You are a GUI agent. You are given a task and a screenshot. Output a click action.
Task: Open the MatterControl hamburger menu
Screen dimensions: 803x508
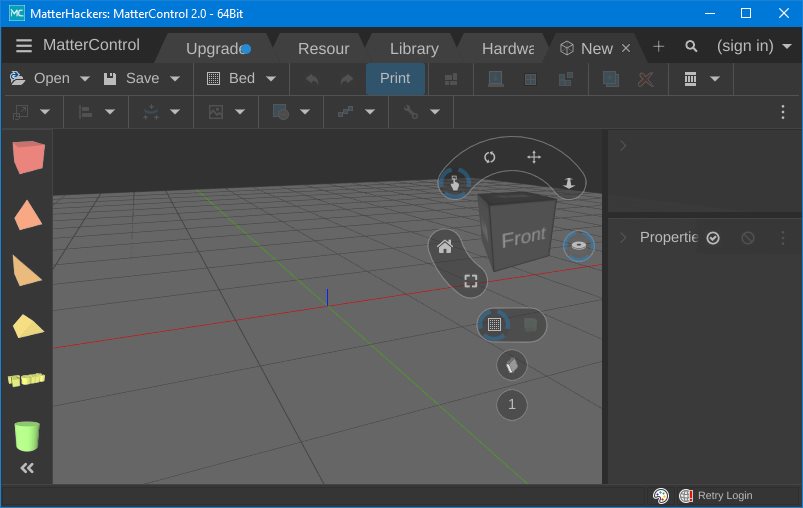[24, 46]
